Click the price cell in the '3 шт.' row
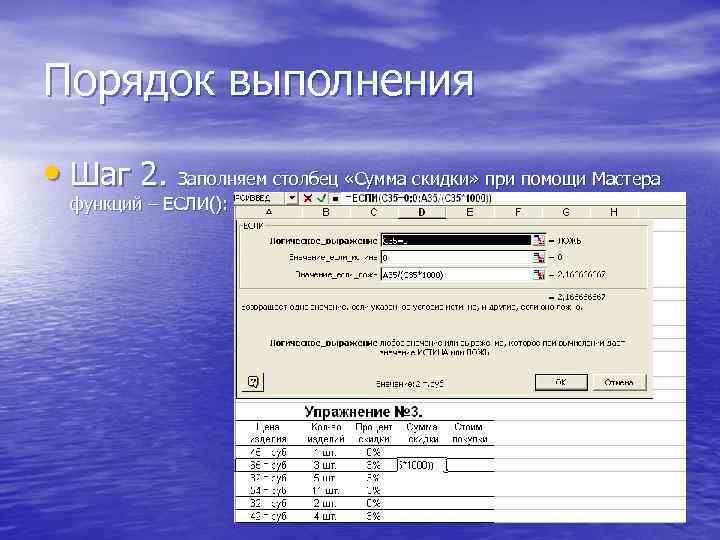Screen dimensions: 720x540 269,465
